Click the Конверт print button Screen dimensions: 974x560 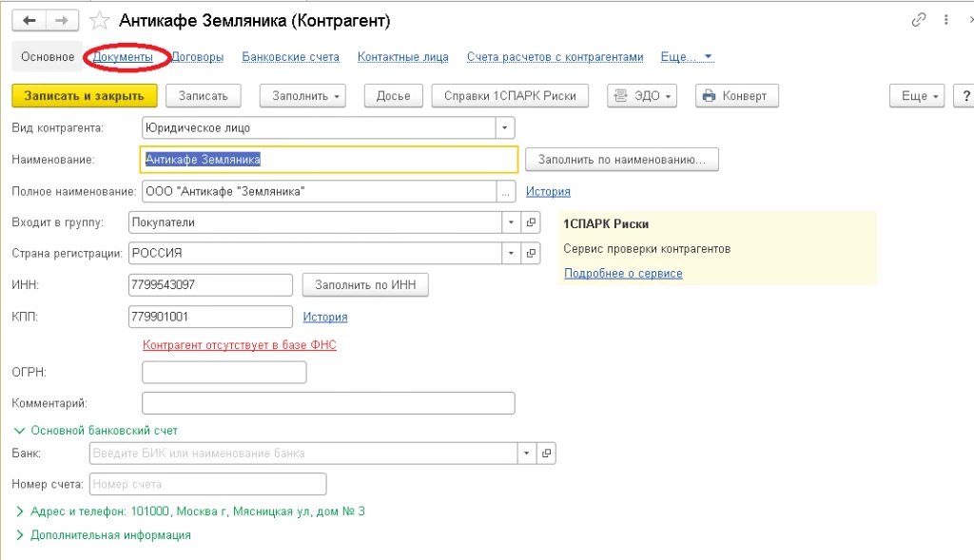737,96
